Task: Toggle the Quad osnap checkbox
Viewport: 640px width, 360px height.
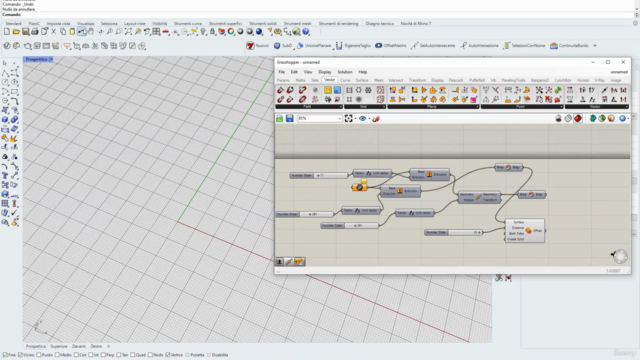Action: click(x=133, y=355)
